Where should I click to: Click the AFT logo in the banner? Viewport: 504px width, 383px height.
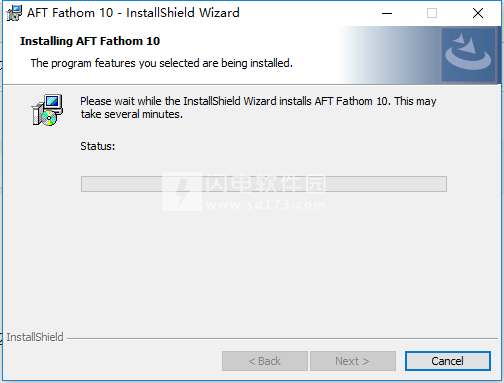click(468, 55)
